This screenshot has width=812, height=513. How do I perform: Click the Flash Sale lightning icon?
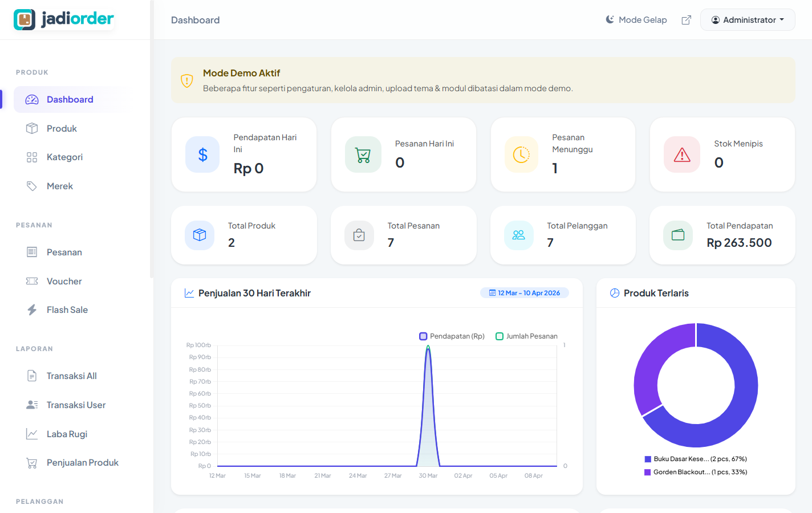tap(31, 310)
